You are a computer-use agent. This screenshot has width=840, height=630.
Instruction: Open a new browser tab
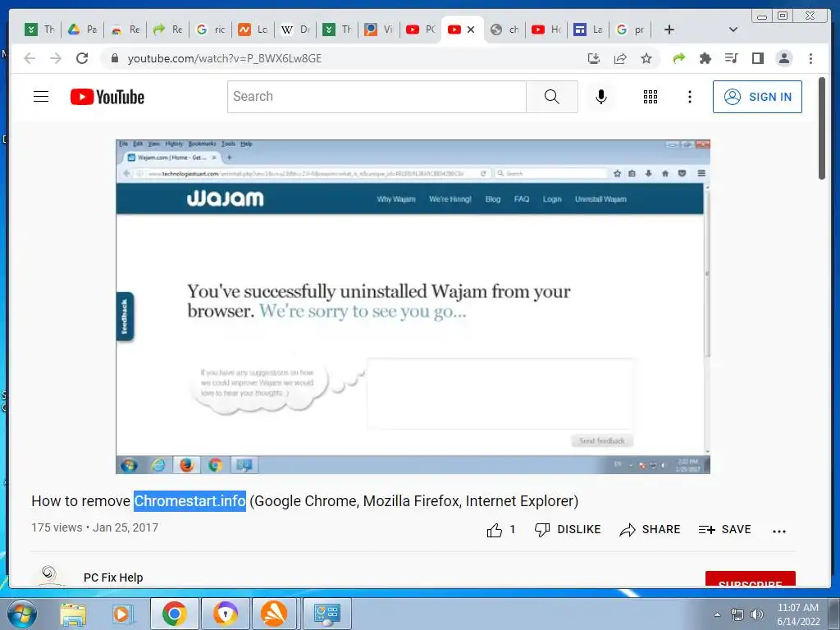pyautogui.click(x=669, y=30)
